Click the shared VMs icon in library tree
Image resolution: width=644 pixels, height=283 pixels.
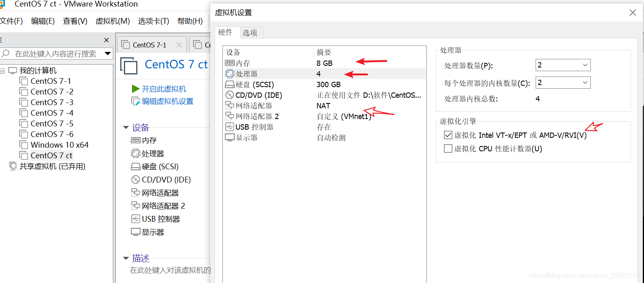coord(13,166)
